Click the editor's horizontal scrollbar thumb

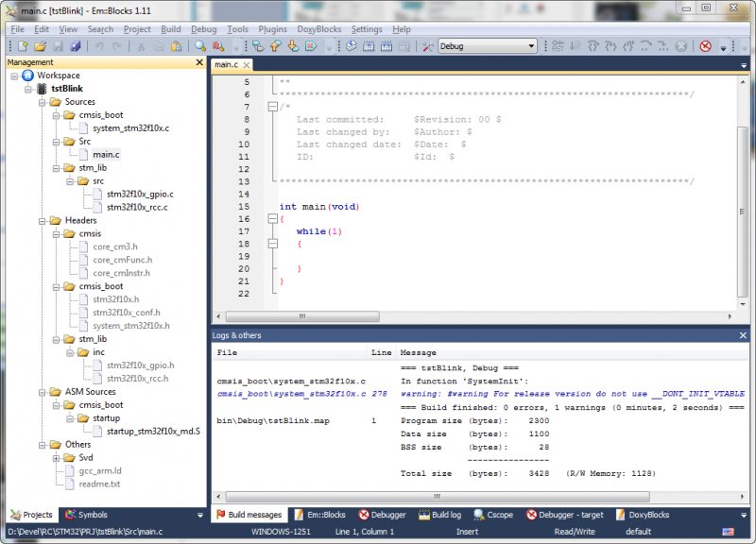click(302, 316)
